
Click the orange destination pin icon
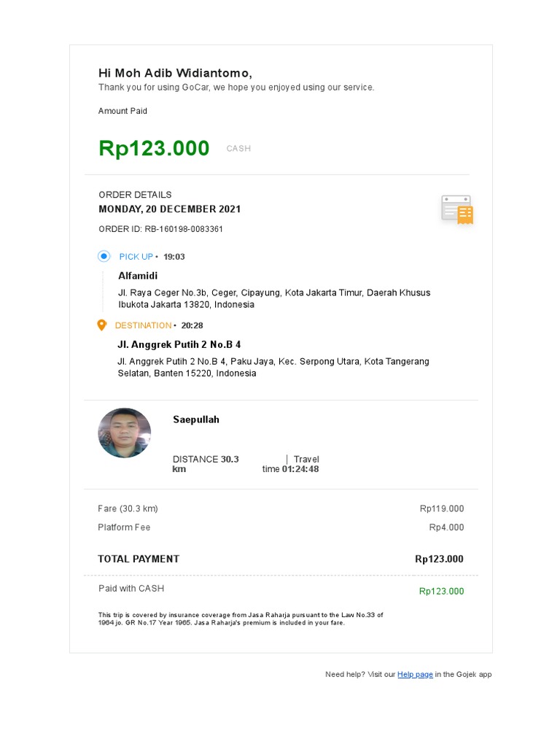click(x=102, y=325)
